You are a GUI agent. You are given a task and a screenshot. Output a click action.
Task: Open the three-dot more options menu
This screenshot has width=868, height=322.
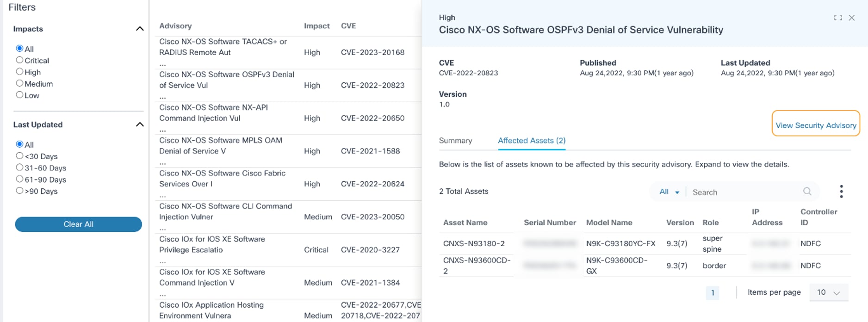[x=841, y=192]
